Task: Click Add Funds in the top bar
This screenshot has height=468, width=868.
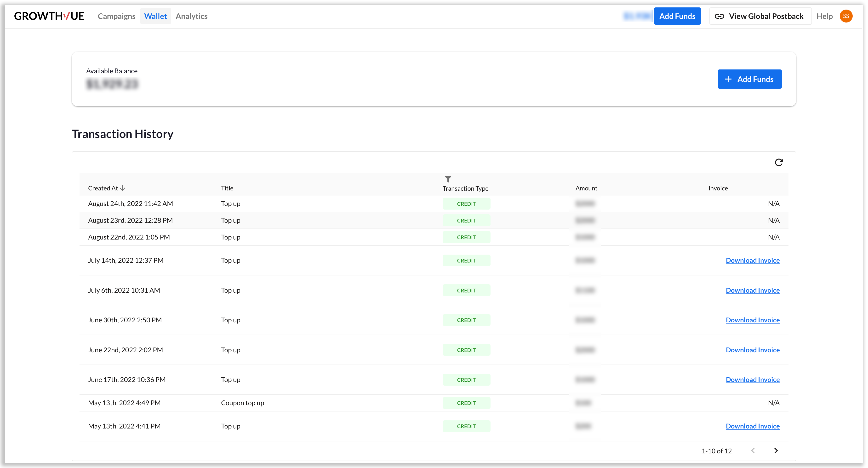Action: [x=677, y=16]
